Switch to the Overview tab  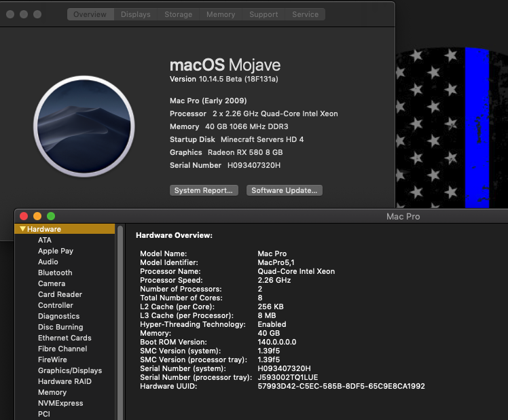(x=90, y=14)
